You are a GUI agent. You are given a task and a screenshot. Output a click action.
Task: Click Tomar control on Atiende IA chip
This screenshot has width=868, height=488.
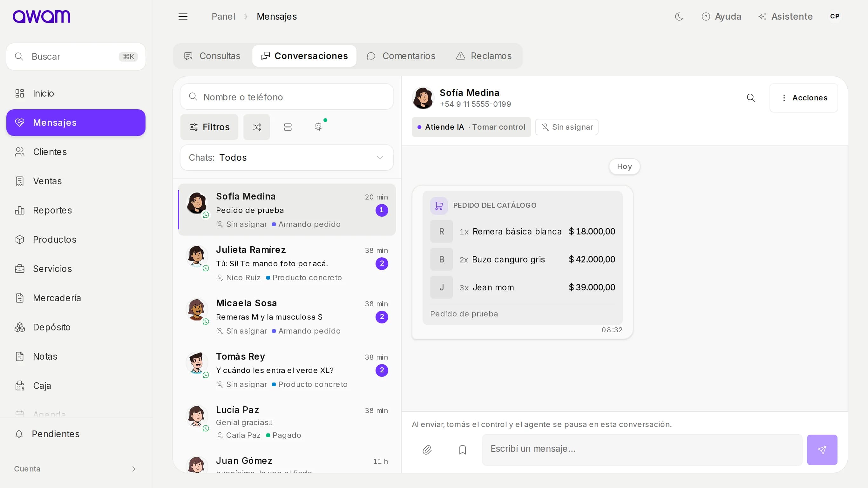point(499,127)
